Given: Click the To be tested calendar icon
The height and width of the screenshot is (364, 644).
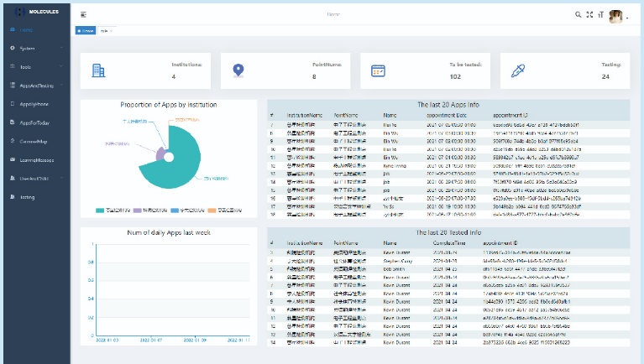Looking at the screenshot, I should pos(378,71).
